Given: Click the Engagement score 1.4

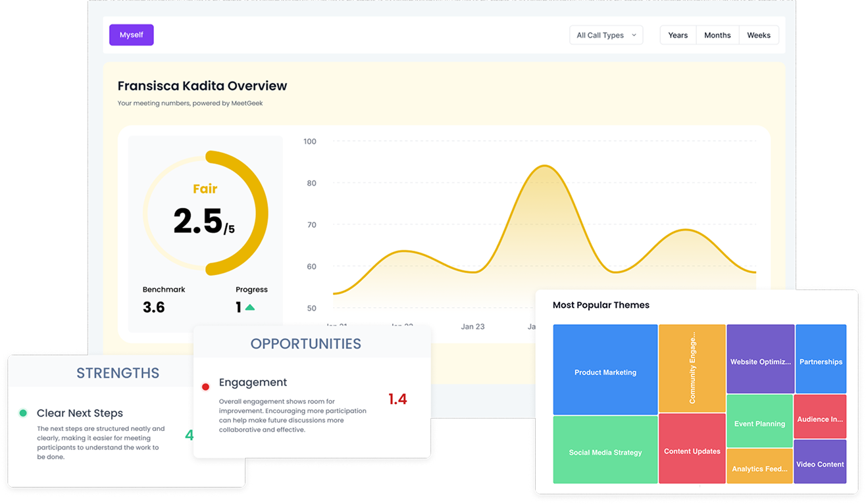Looking at the screenshot, I should (397, 399).
